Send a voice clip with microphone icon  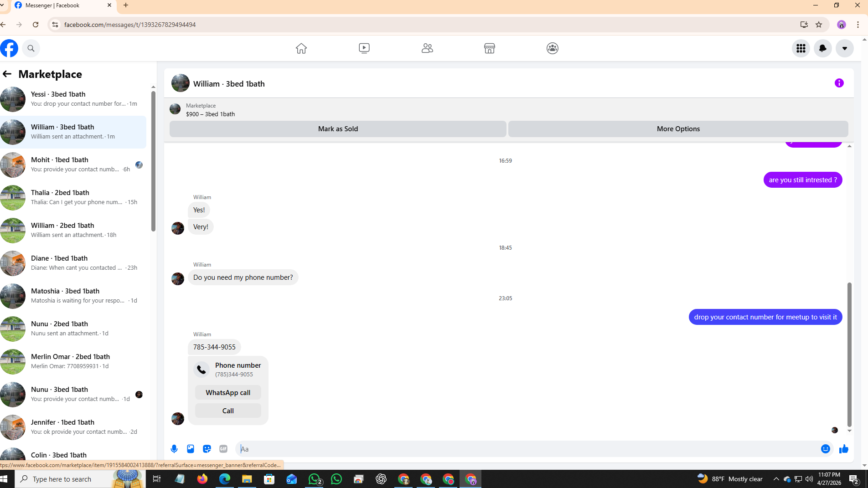click(174, 449)
